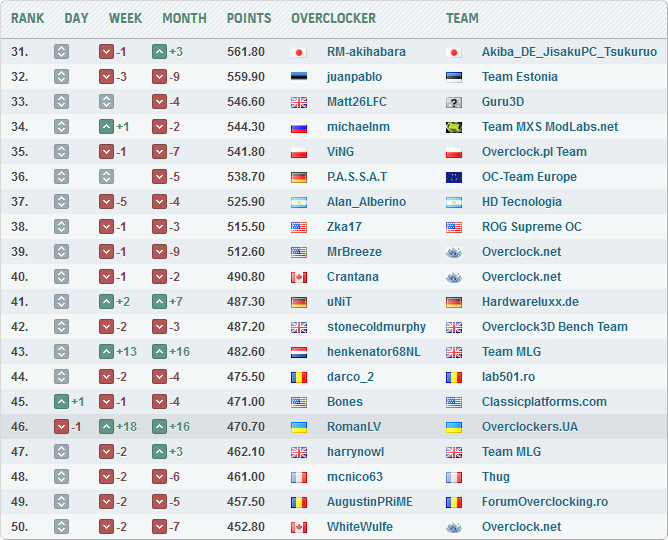Click the green week-up arrow in uNiT row
Image resolution: width=668 pixels, height=540 pixels.
tap(106, 302)
